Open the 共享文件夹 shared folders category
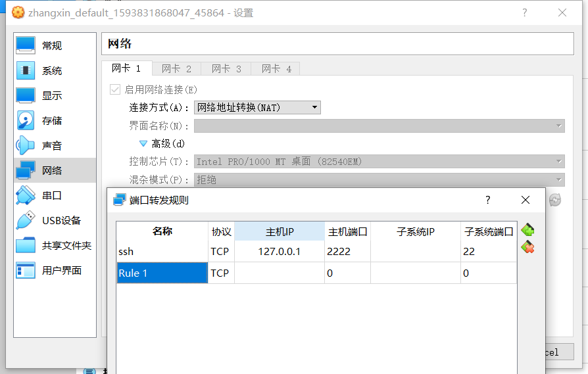588x374 pixels. [x=66, y=245]
